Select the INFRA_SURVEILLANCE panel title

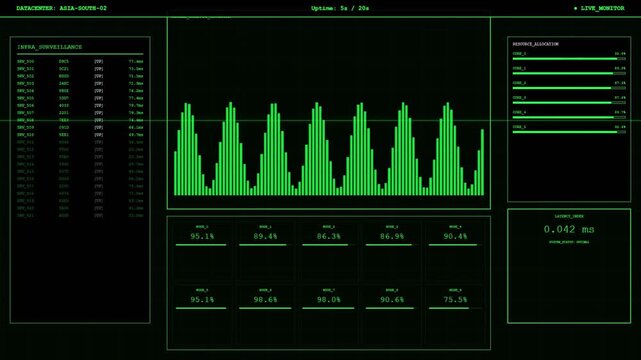(x=49, y=47)
